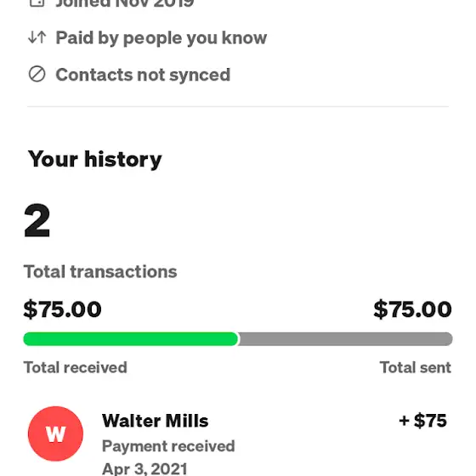Tap the Total sent label
This screenshot has width=476, height=476.
point(416,367)
